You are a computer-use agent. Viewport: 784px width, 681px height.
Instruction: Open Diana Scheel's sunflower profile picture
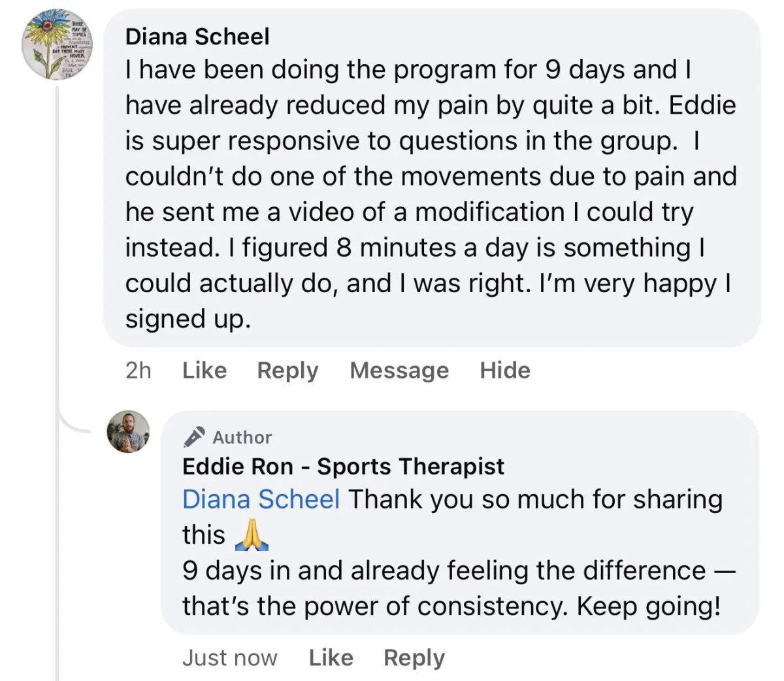tap(57, 45)
